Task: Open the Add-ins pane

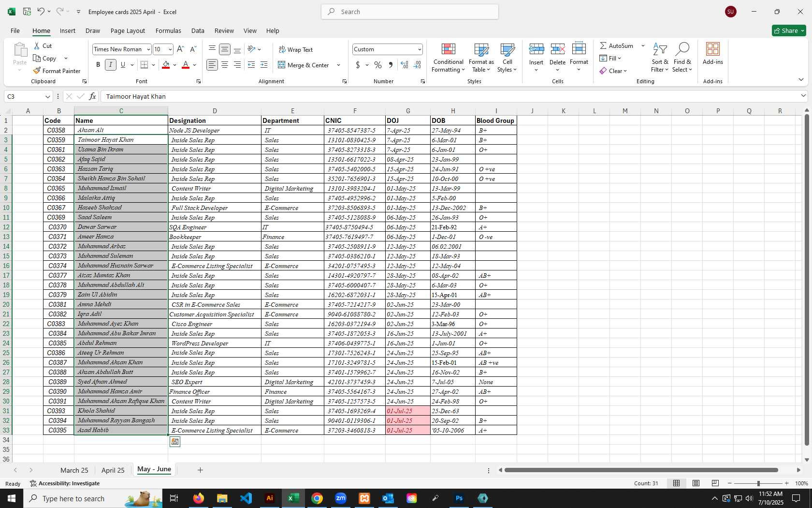Action: 713,53
